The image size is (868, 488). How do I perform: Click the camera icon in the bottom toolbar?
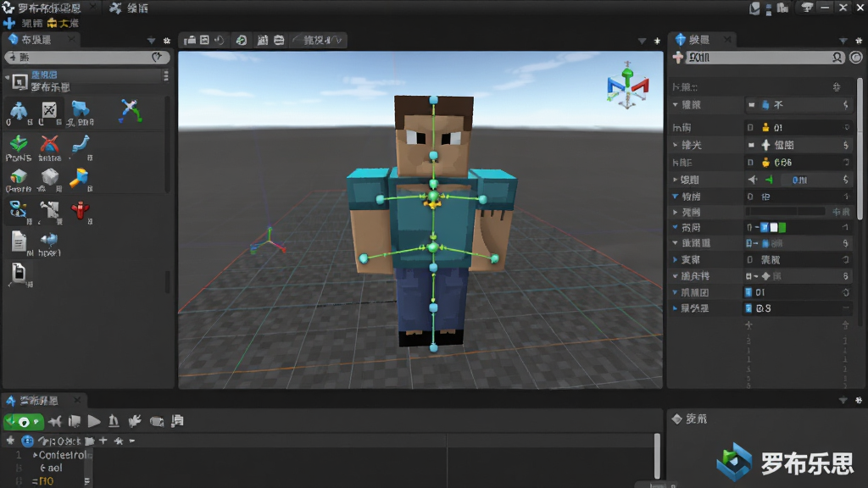(x=157, y=422)
